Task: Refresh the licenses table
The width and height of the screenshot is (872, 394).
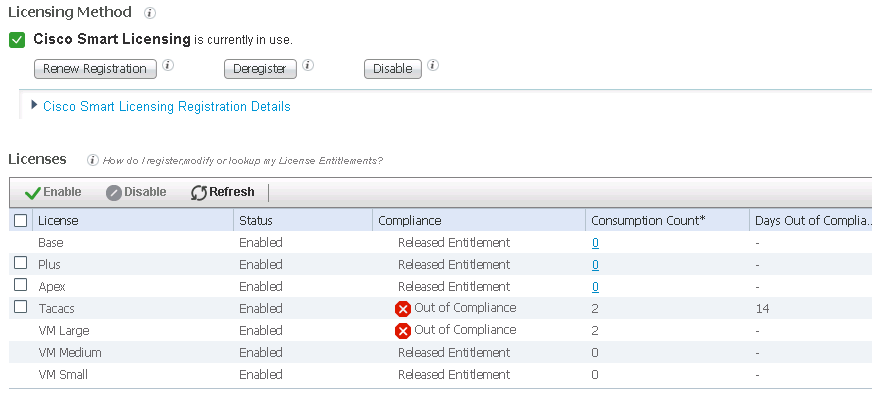Action: (x=222, y=193)
